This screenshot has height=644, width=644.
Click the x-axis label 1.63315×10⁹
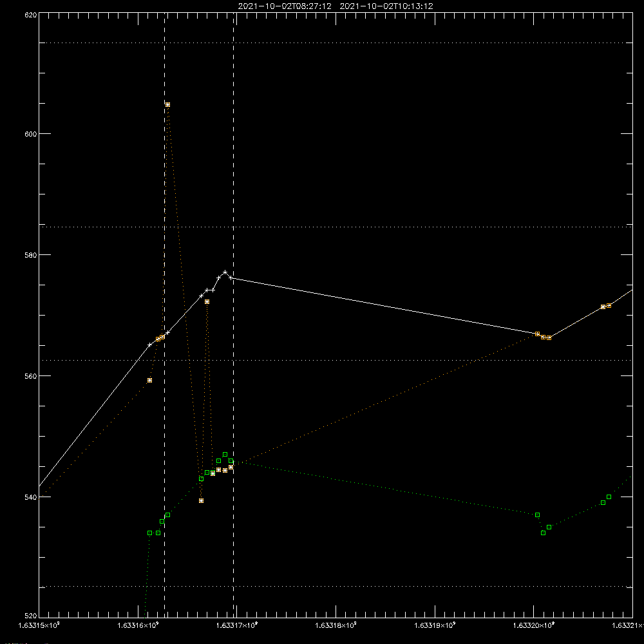pos(39,625)
